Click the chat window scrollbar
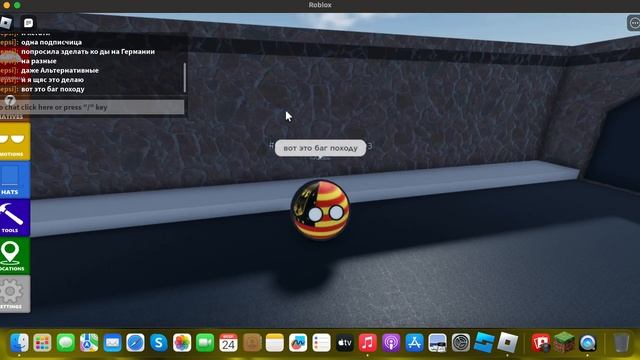 (x=185, y=78)
